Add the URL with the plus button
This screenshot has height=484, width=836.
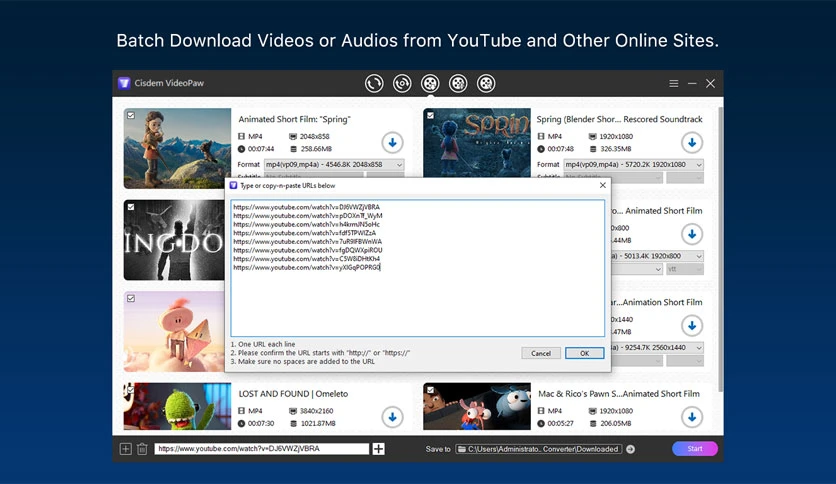(379, 449)
